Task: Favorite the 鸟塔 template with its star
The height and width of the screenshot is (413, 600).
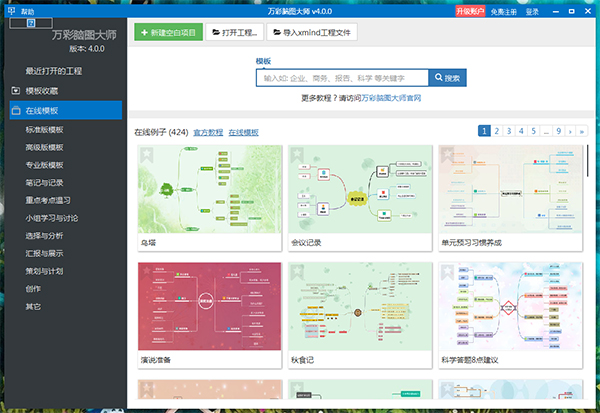Action: click(147, 155)
